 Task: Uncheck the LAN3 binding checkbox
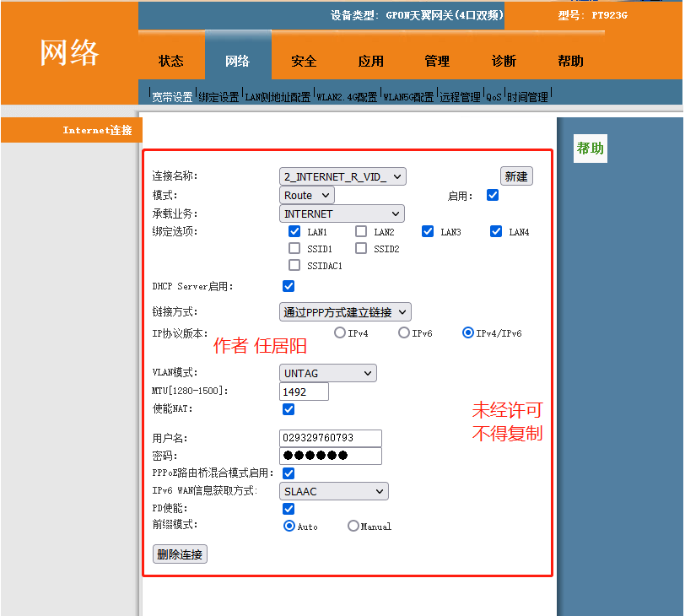pyautogui.click(x=428, y=231)
